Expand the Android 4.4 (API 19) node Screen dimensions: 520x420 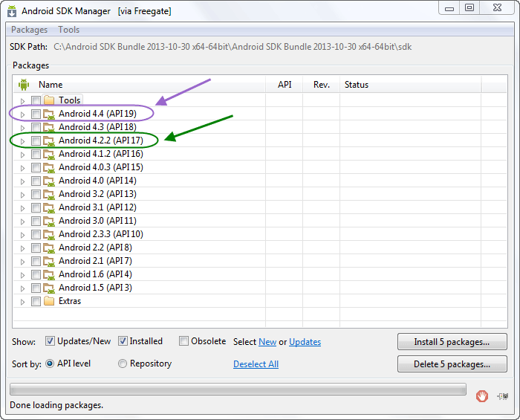(22, 114)
